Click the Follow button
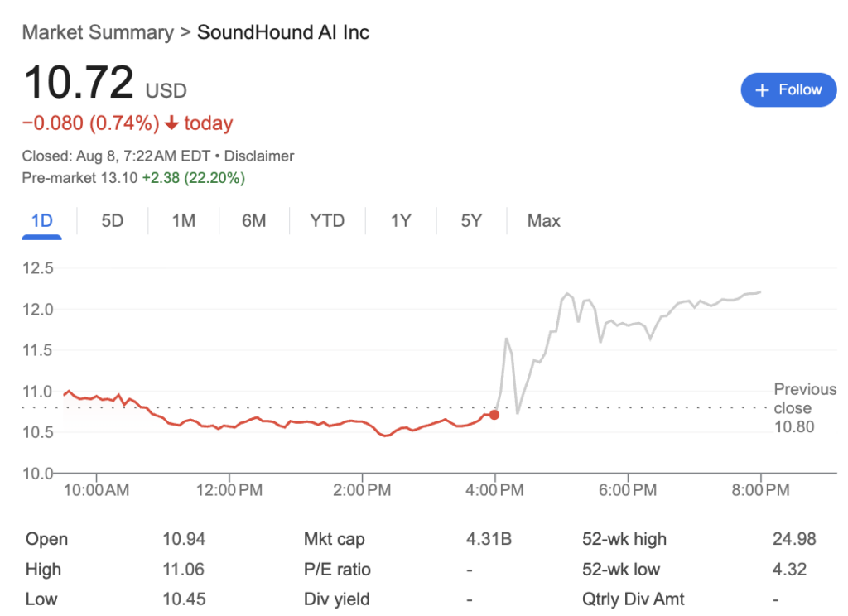 click(x=788, y=89)
